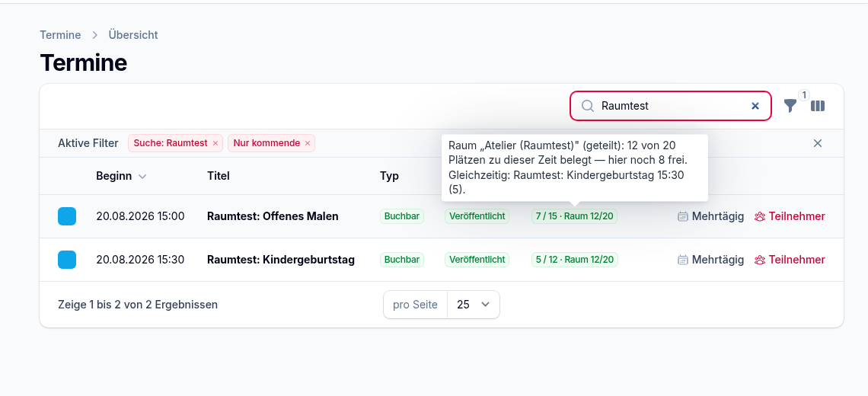Click date '20.08.2026 15:30'

point(141,260)
